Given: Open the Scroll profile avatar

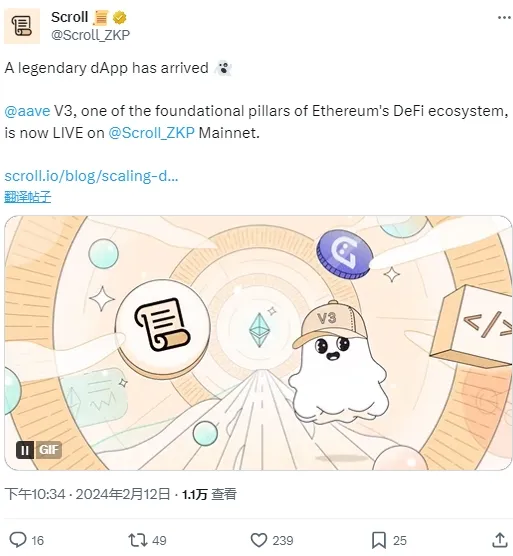Looking at the screenshot, I should point(22,26).
